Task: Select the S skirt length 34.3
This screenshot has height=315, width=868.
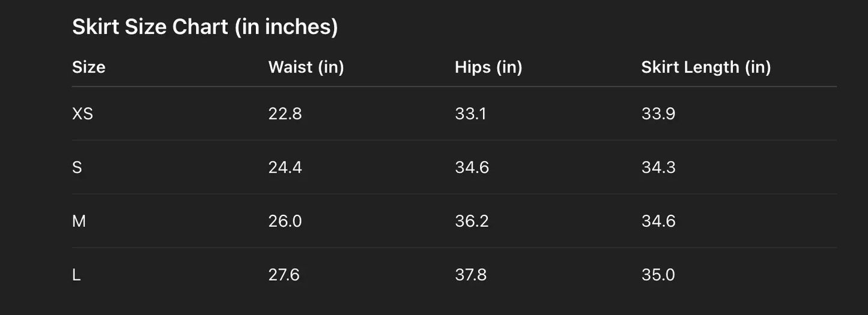Action: (658, 167)
